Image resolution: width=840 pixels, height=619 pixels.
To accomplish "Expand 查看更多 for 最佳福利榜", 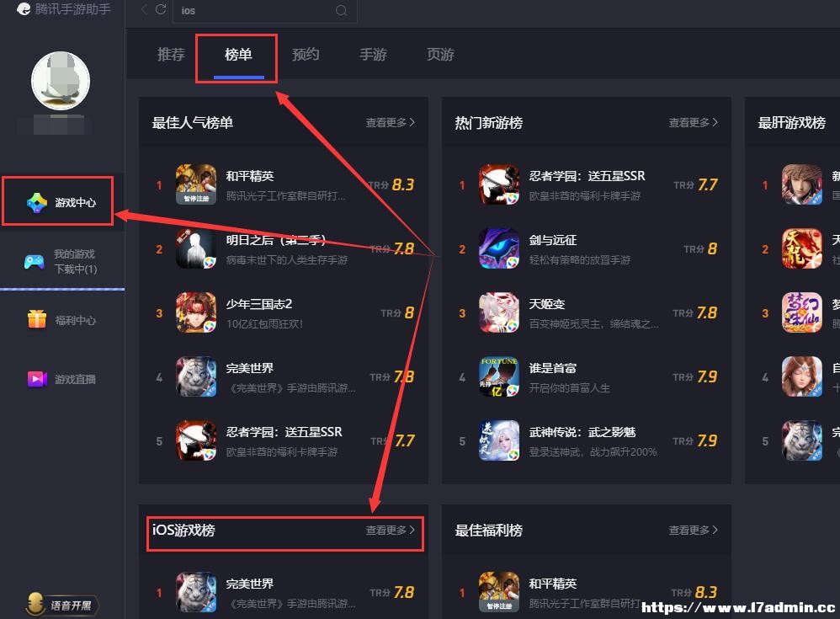I will 693,530.
